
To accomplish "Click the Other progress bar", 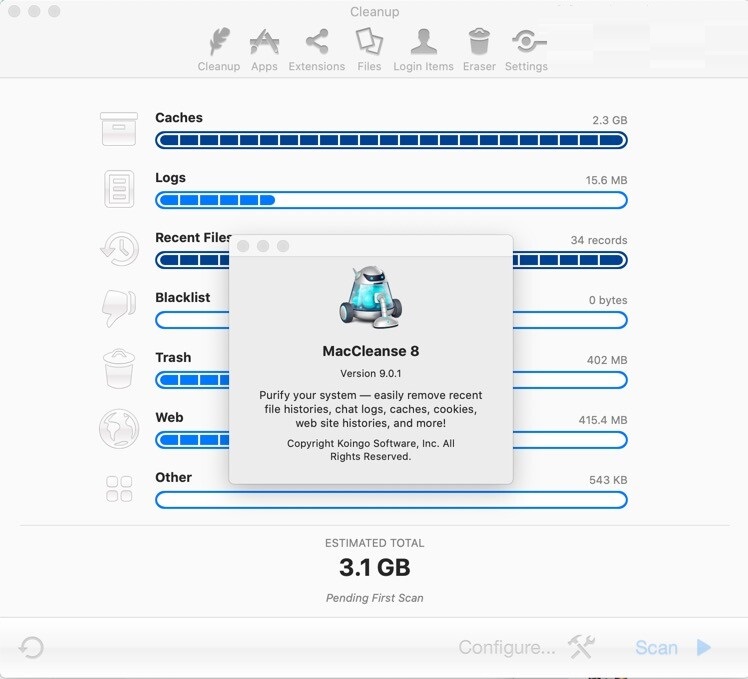I will click(x=391, y=500).
